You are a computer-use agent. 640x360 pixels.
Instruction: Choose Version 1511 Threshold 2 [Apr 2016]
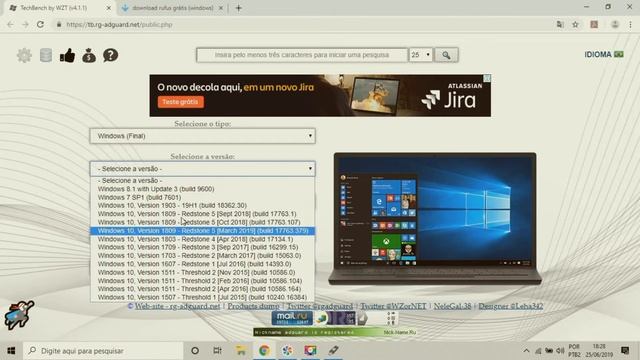[202, 289]
